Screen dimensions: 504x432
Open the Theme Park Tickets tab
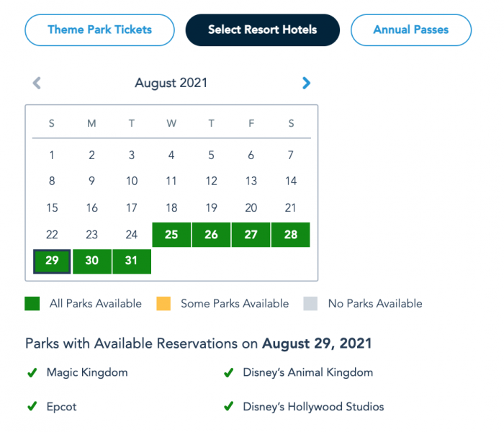[x=99, y=30]
